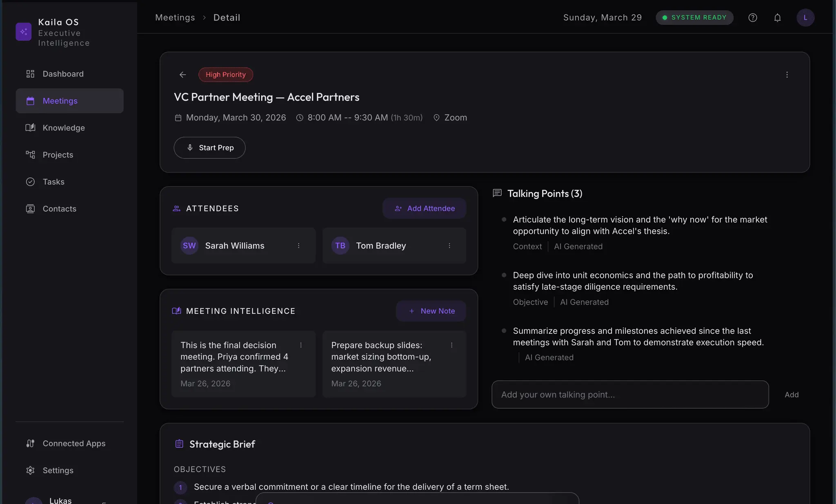Click the location pin icon beside Zoom
The height and width of the screenshot is (504, 836).
point(436,118)
